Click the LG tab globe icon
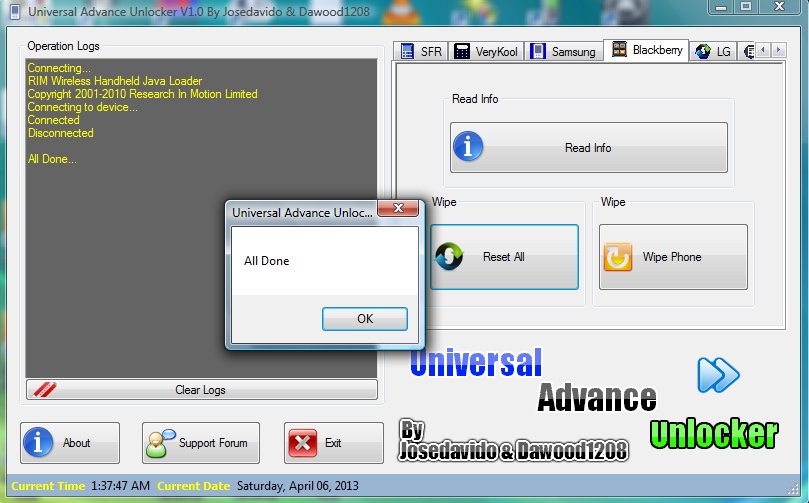 703,51
